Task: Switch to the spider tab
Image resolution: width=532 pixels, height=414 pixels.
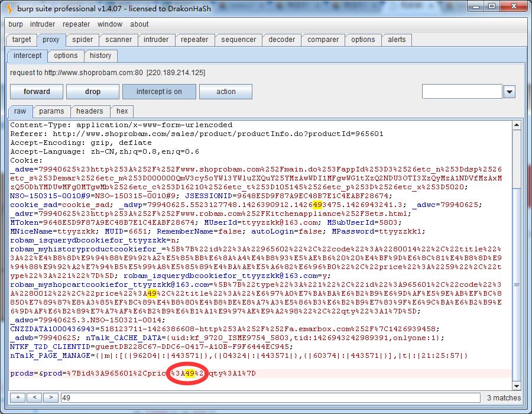Action: click(82, 40)
